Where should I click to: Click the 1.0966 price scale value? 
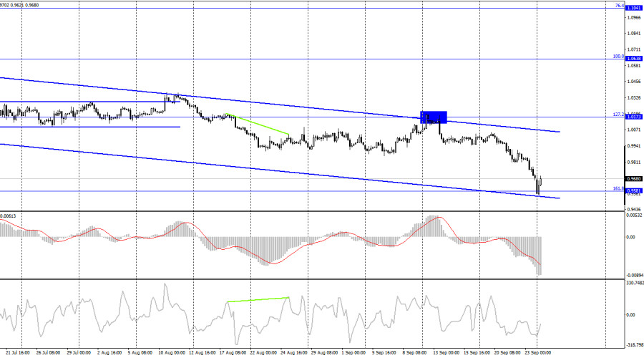point(634,18)
